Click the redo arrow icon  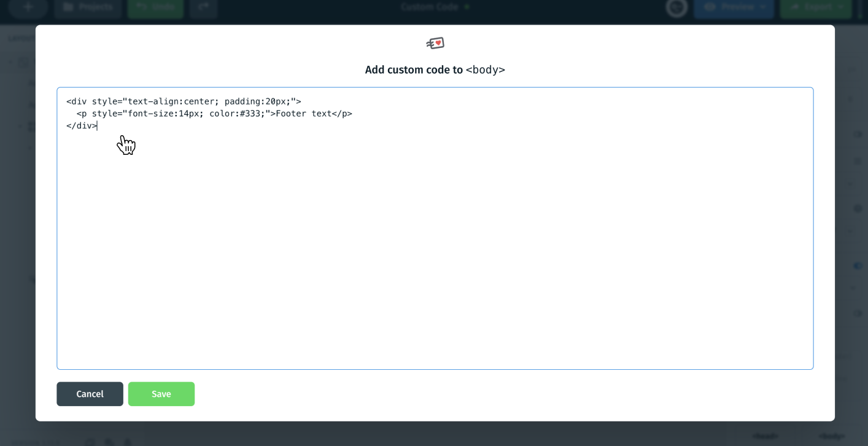coord(203,7)
